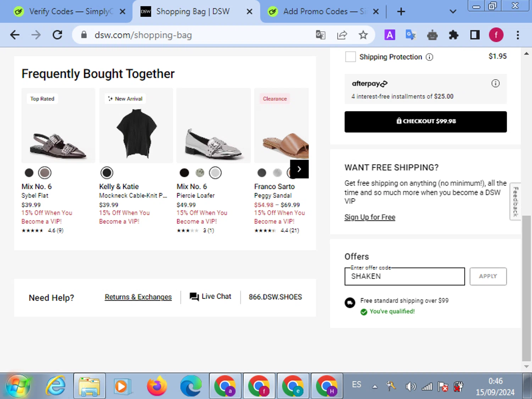Switch to Verify Codes tab

tap(67, 12)
